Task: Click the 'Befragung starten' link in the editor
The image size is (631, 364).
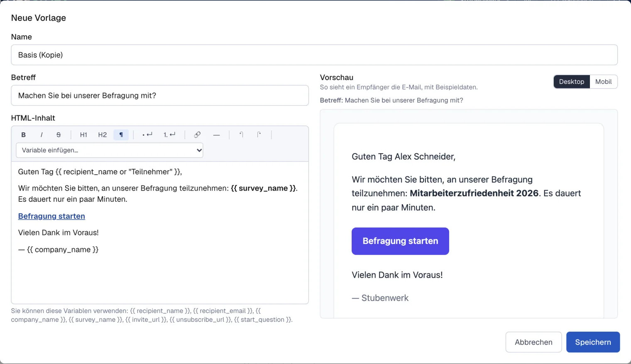Action: pyautogui.click(x=51, y=216)
